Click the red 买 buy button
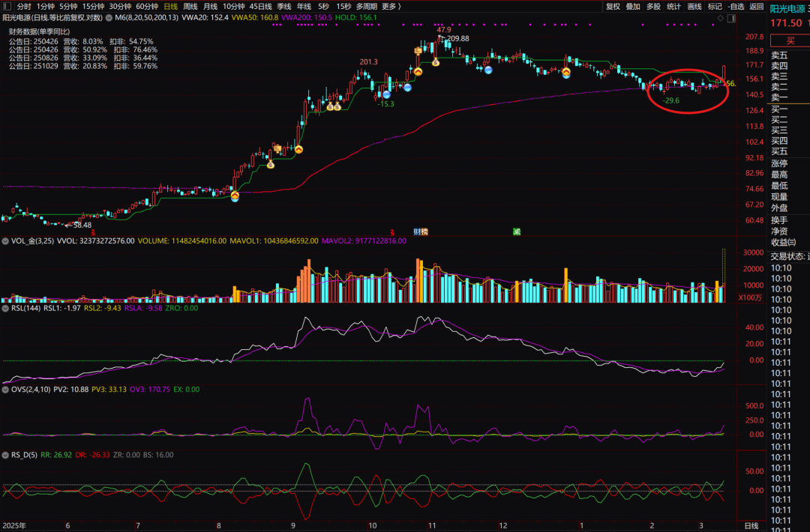Viewport: 810px width, 532px height. (790, 40)
